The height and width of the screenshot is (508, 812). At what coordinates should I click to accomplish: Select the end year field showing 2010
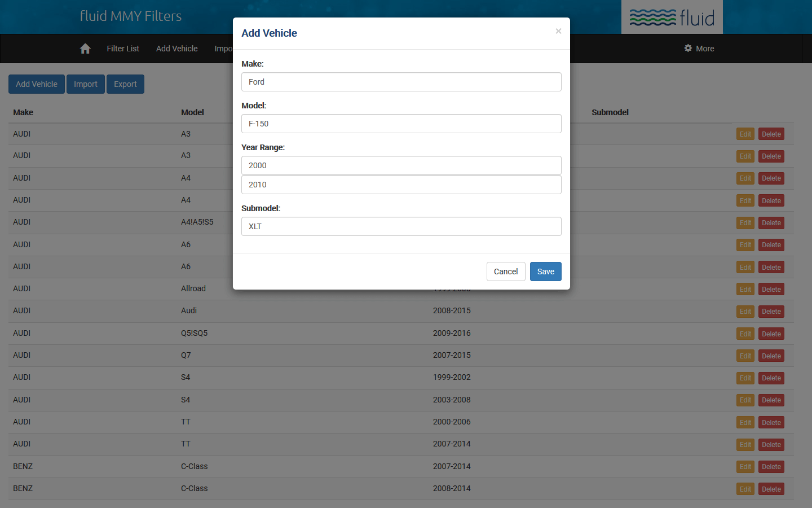click(401, 185)
